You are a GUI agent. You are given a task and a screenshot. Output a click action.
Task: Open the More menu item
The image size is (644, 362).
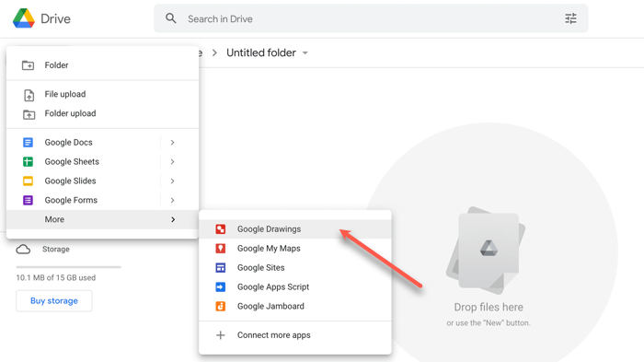coord(103,219)
